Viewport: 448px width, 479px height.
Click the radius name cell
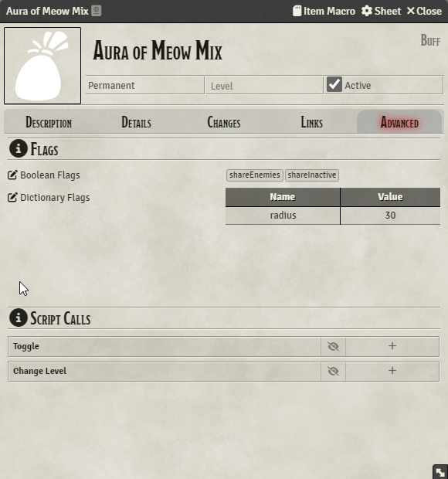pos(283,216)
